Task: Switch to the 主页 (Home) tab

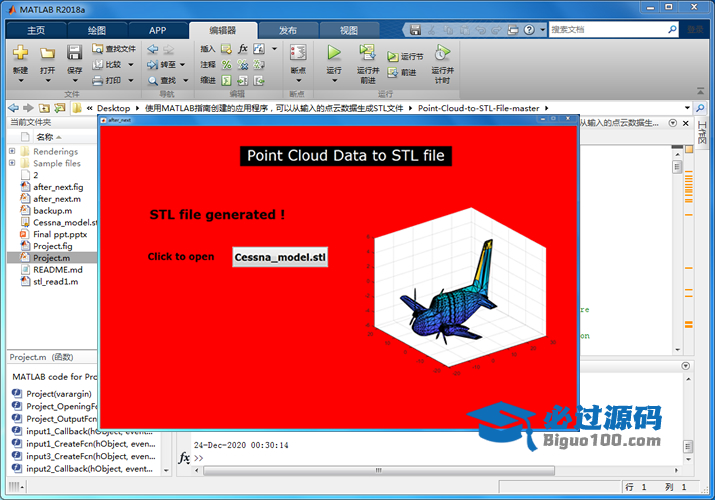Action: [x=36, y=31]
